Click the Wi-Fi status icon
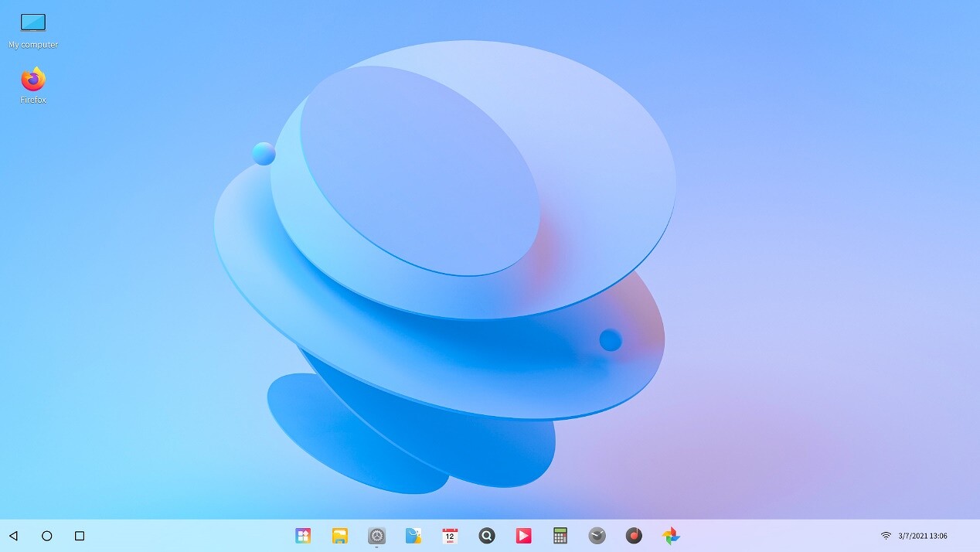This screenshot has height=552, width=980. tap(886, 536)
